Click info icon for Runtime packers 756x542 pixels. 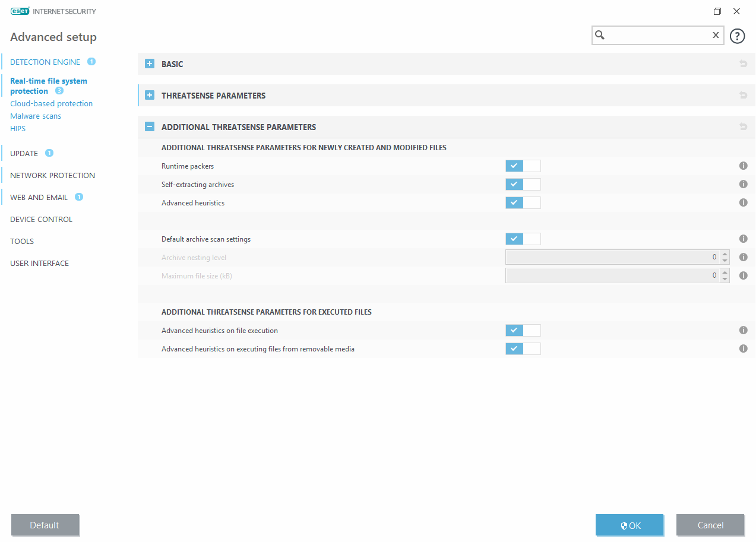coord(743,166)
